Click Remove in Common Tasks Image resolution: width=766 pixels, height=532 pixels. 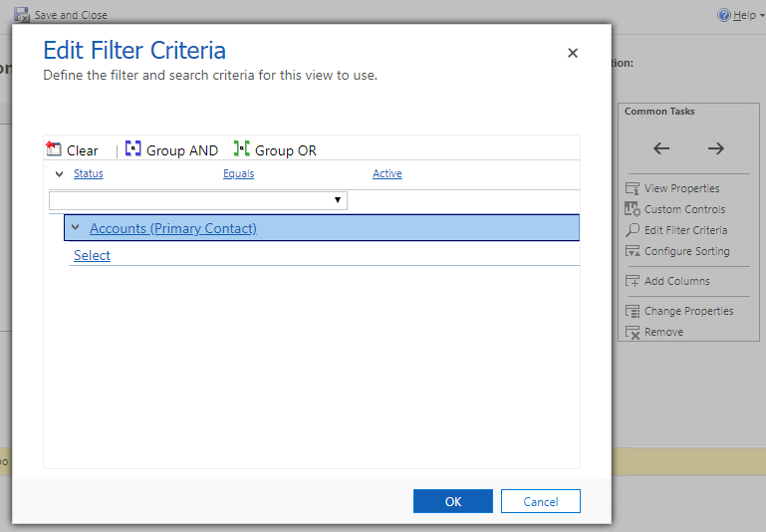click(663, 332)
